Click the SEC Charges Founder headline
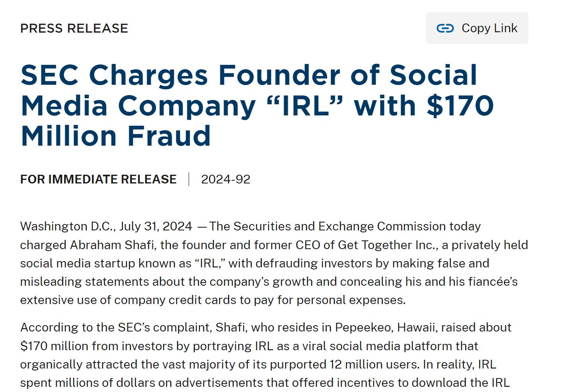 pyautogui.click(x=249, y=75)
